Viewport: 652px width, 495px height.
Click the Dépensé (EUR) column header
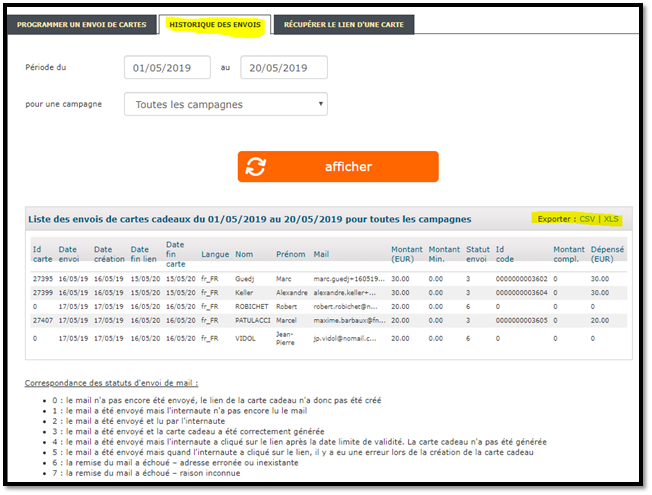(607, 254)
